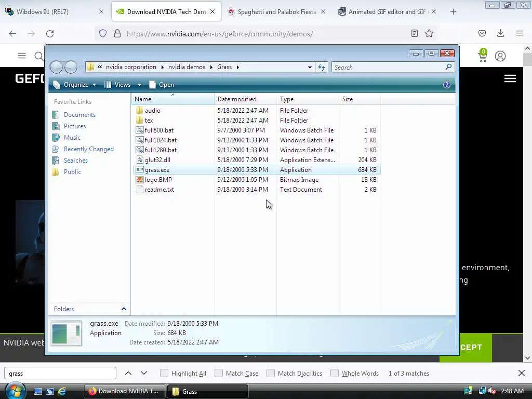Select readme.txt file
This screenshot has height=399, width=532.
point(257,189)
